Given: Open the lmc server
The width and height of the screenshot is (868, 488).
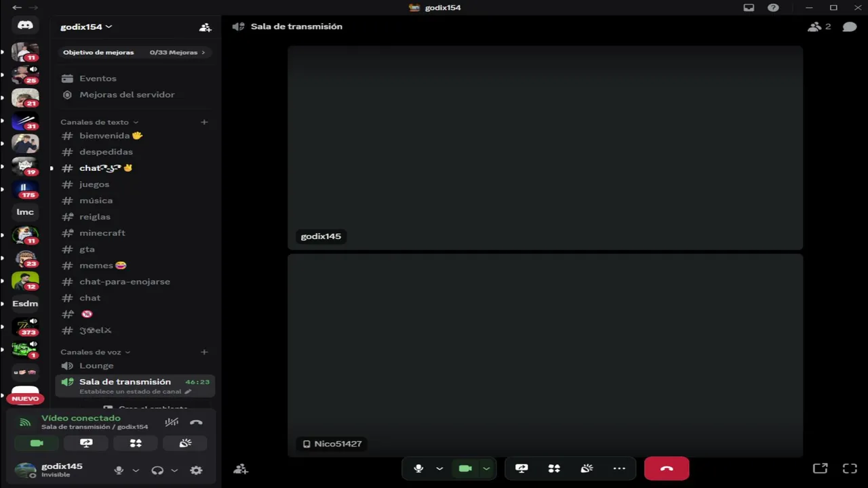Looking at the screenshot, I should (x=25, y=212).
